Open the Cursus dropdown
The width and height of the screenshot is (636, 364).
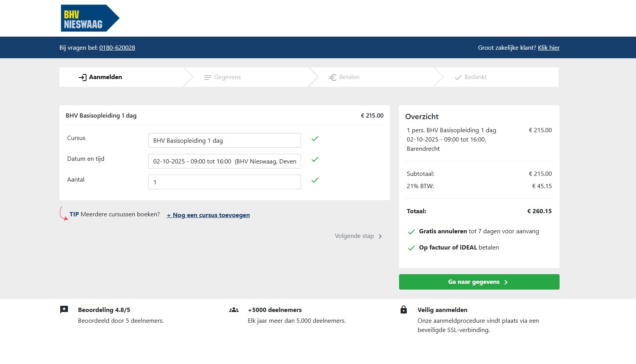point(224,140)
